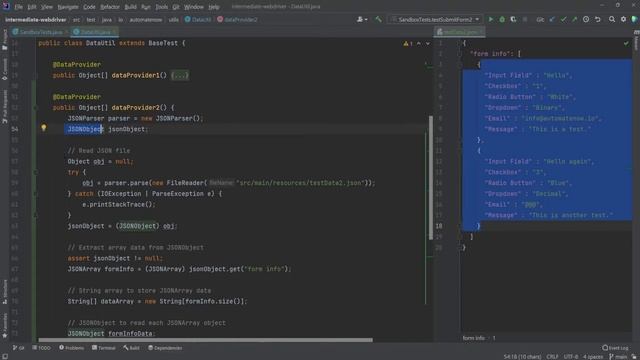Click the shield plugin icon at top right
The image size is (640, 360).
[634, 19]
